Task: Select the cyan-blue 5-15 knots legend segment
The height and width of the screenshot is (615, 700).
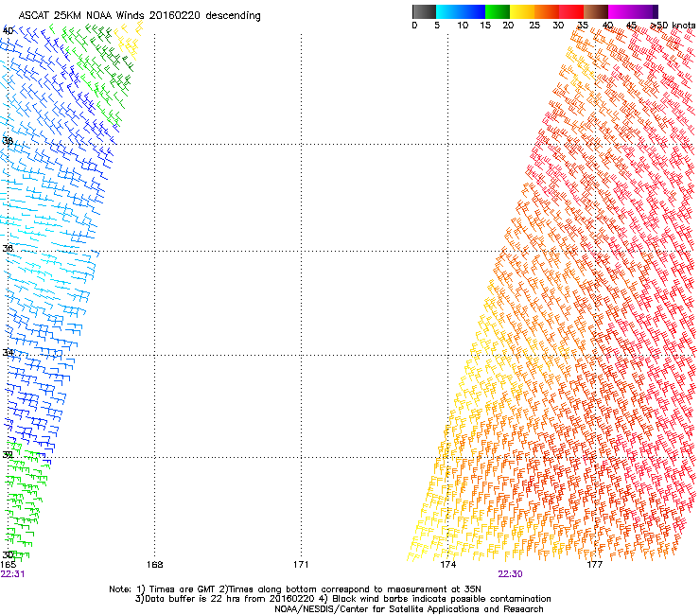Action: pos(461,11)
